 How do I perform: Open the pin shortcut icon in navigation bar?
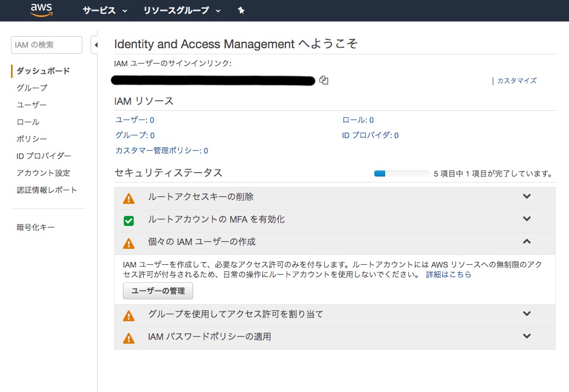(241, 10)
